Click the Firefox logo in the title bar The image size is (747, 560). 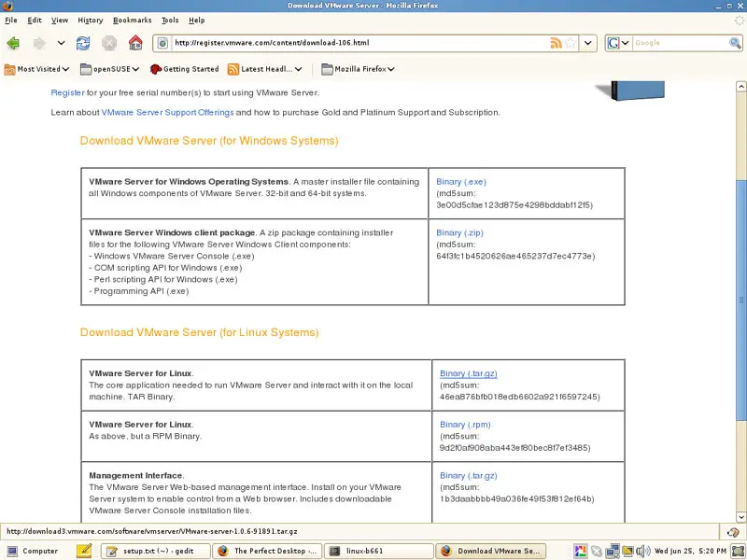click(7, 6)
